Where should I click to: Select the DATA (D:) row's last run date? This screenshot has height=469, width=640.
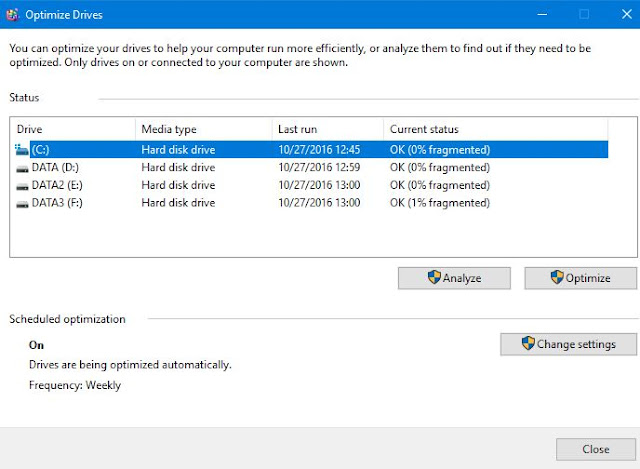[x=319, y=167]
